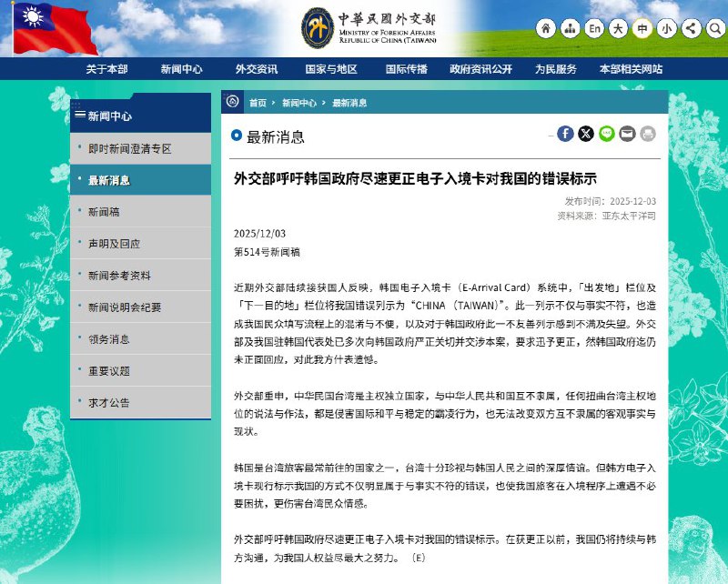Open 重要议题 in the sidebar
The image size is (728, 584).
click(140, 371)
